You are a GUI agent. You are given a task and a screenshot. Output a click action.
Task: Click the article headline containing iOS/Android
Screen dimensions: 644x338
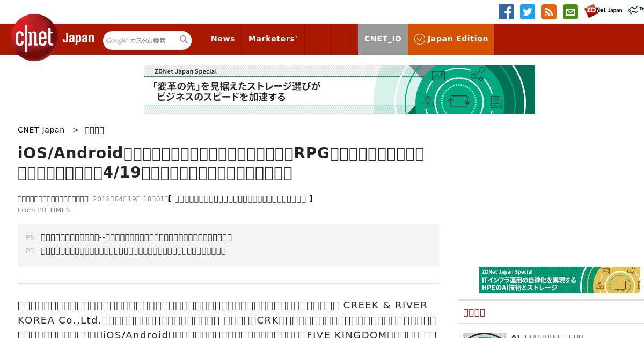point(221,163)
